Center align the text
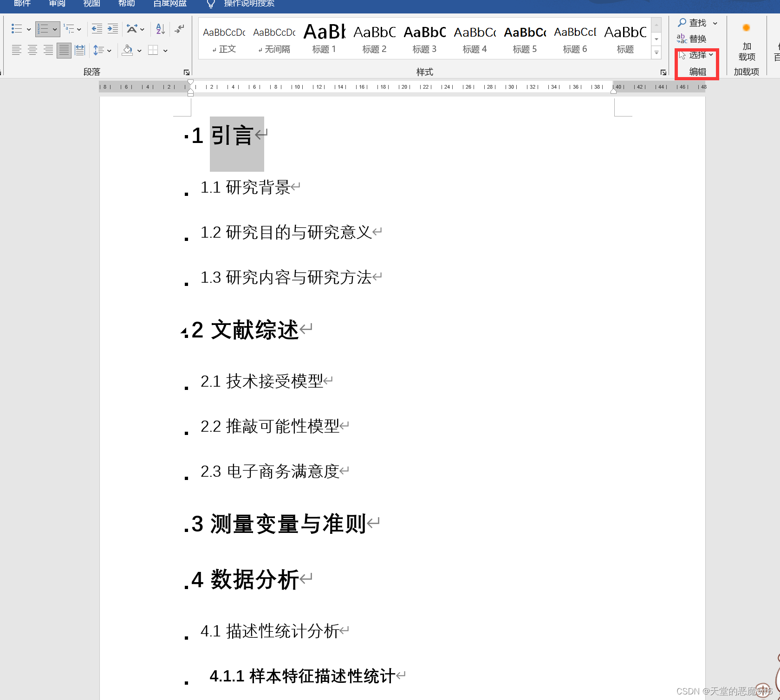780x700 pixels. [x=32, y=50]
